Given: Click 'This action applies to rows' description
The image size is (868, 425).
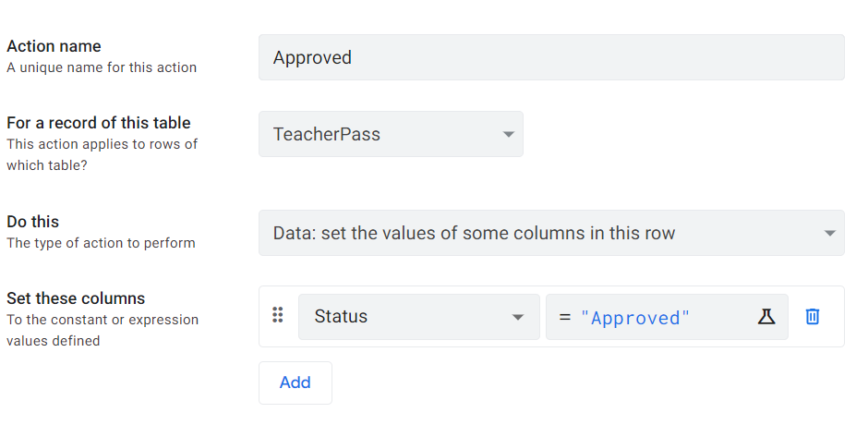Looking at the screenshot, I should (102, 144).
